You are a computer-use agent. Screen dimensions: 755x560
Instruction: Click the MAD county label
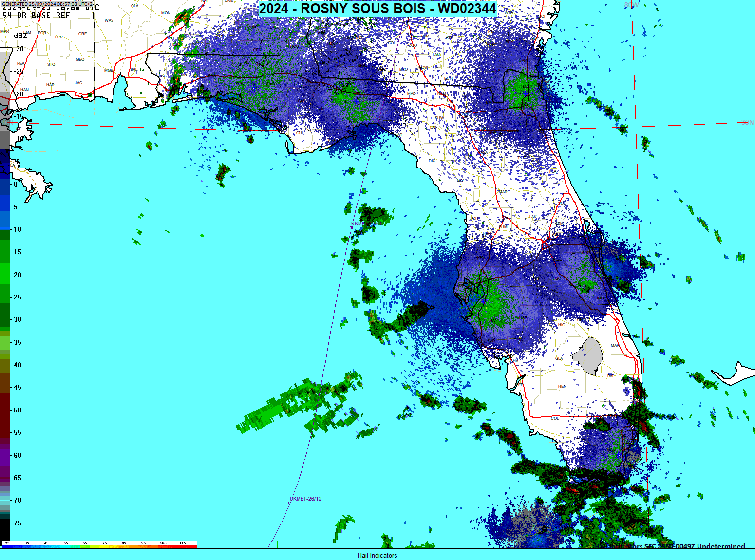tap(412, 93)
